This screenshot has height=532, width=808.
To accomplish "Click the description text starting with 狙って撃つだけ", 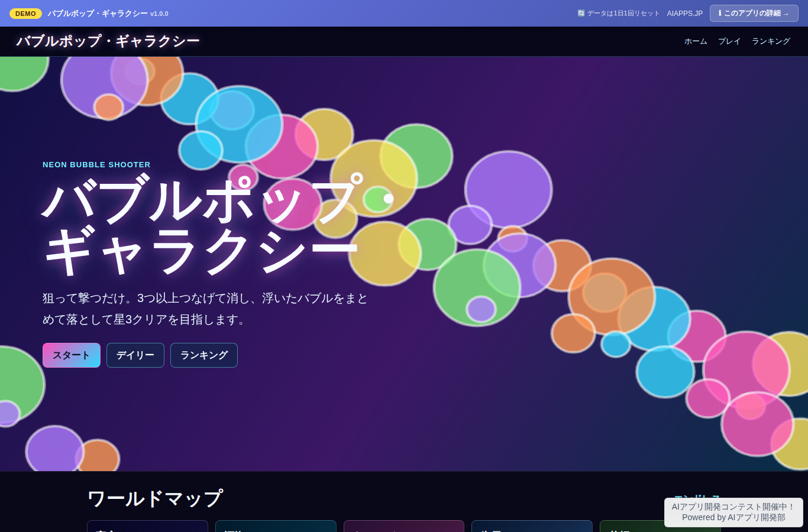I will pos(205,309).
